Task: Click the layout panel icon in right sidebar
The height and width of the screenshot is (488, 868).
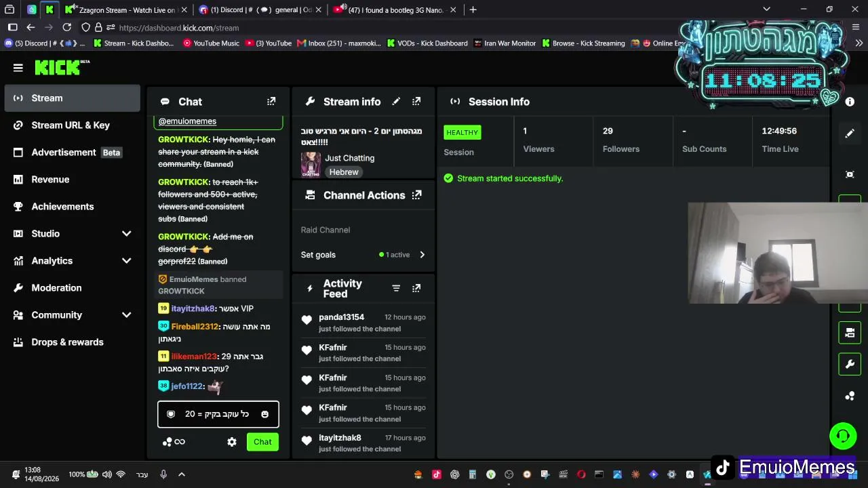Action: [x=850, y=333]
